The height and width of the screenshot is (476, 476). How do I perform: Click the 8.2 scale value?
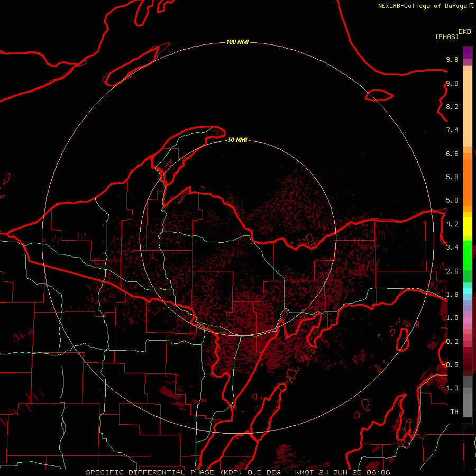point(452,106)
